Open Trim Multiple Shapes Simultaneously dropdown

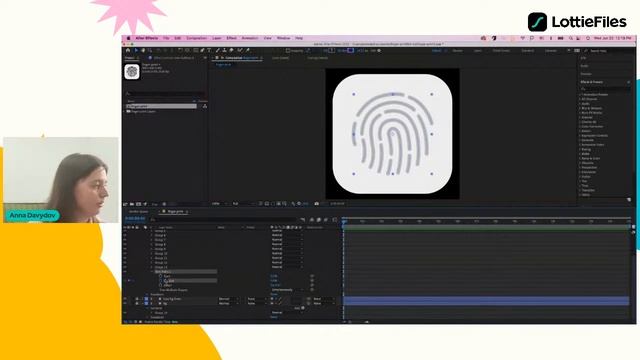click(x=287, y=290)
